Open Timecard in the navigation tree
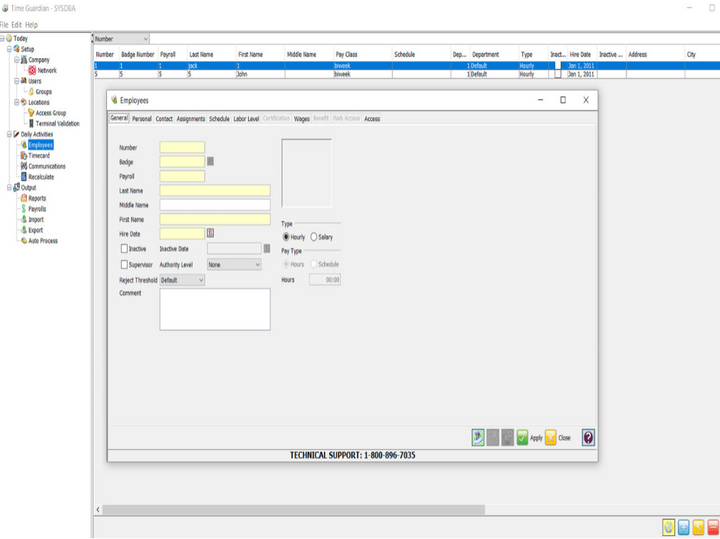Image resolution: width=720 pixels, height=539 pixels. coord(39,156)
